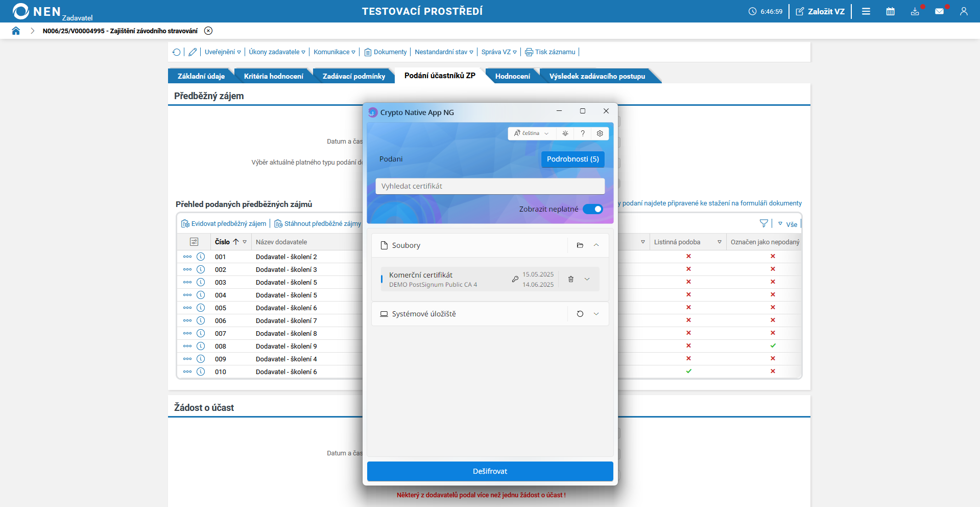
Task: Refresh the Systémové úložiště list
Action: 580,314
